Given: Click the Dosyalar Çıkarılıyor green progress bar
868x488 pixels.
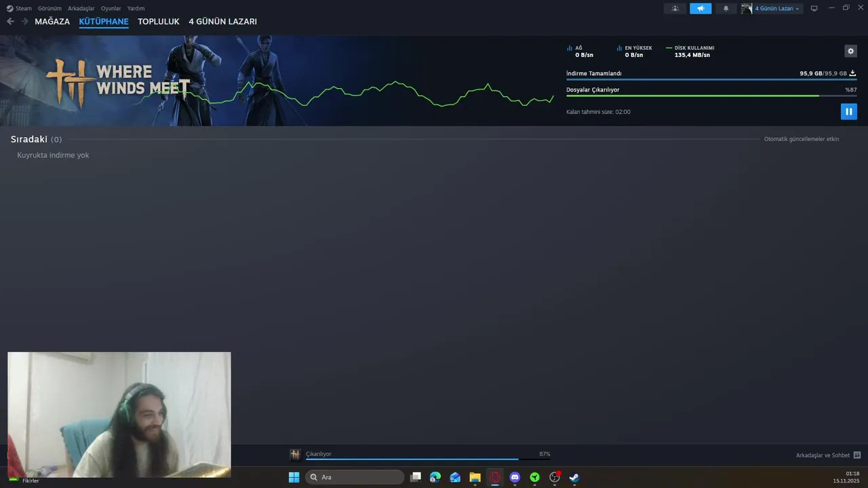Looking at the screenshot, I should [711, 96].
